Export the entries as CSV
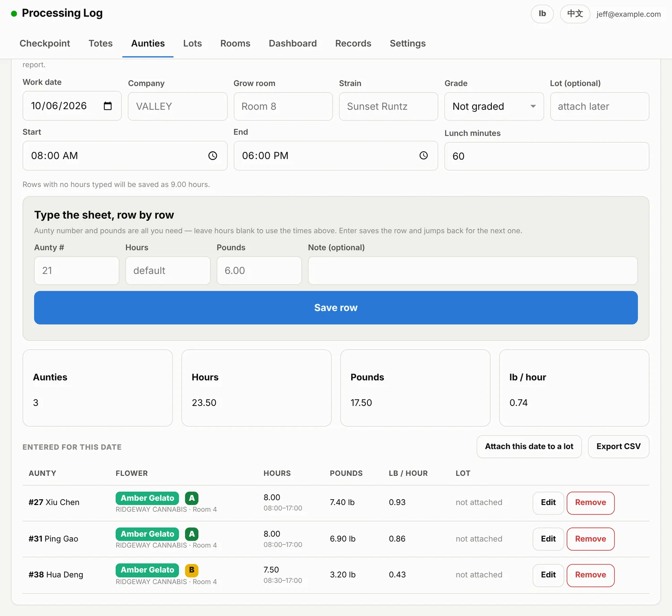The image size is (672, 616). click(x=619, y=447)
